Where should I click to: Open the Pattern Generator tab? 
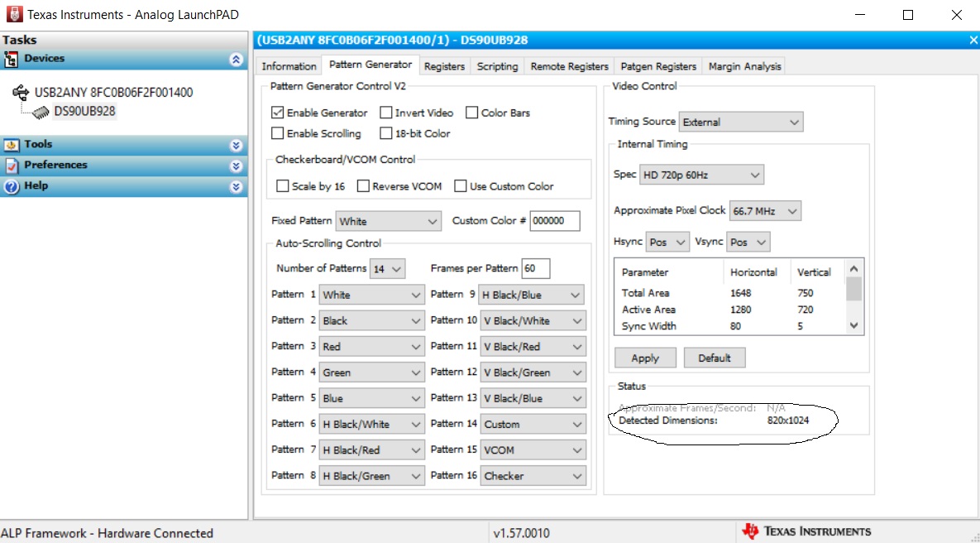[x=370, y=65]
